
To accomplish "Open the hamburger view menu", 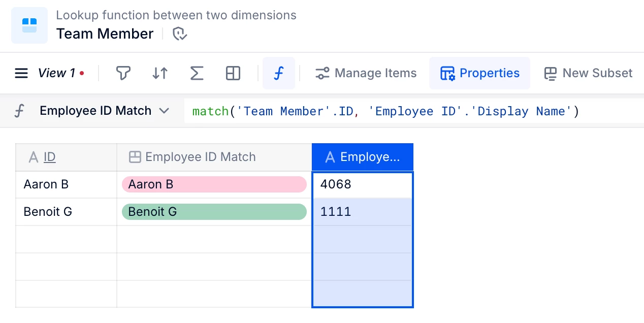I will click(x=21, y=74).
